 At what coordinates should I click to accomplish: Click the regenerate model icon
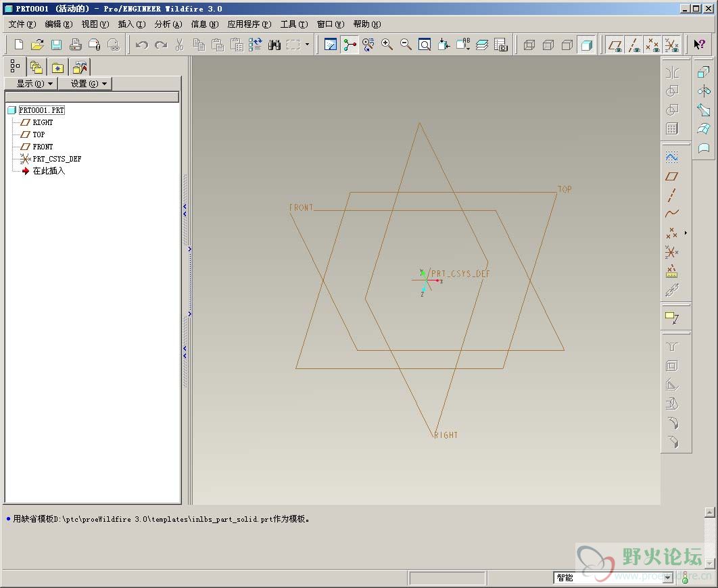(x=256, y=45)
